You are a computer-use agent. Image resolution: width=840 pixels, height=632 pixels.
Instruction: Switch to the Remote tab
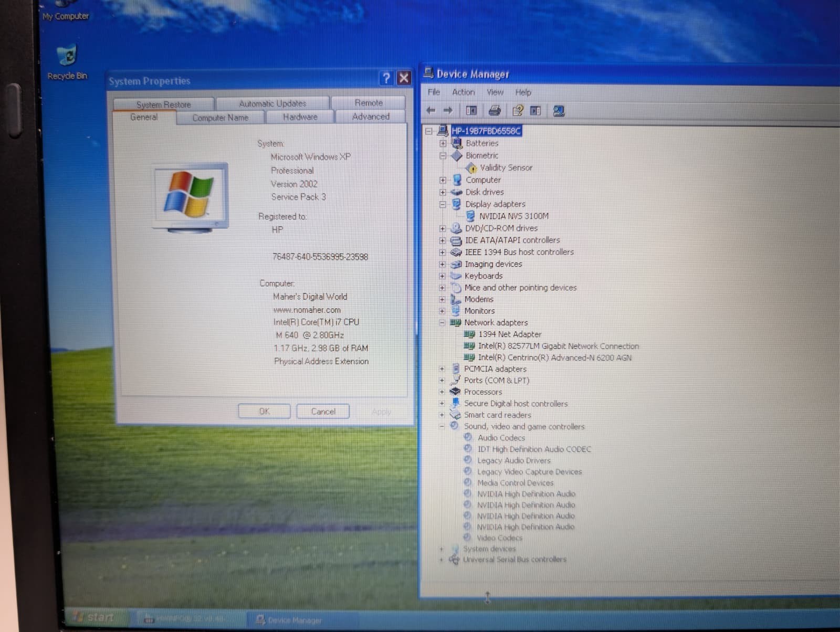[369, 103]
